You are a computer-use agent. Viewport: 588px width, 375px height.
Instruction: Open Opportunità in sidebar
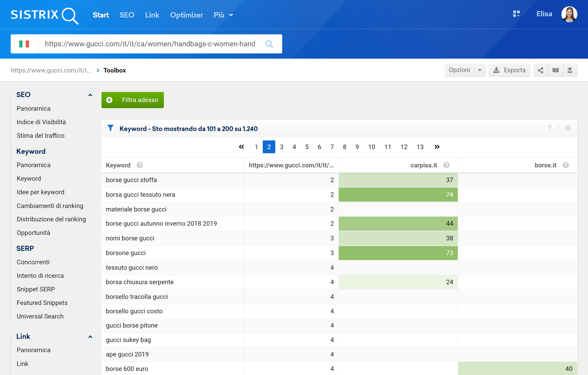[33, 233]
